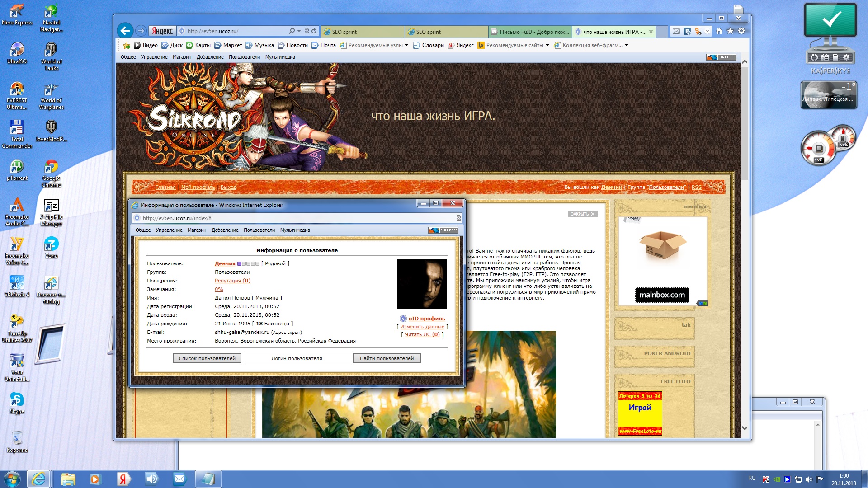Switch to the first SEO sprint tab
Viewport: 868px width, 488px height.
tap(363, 32)
